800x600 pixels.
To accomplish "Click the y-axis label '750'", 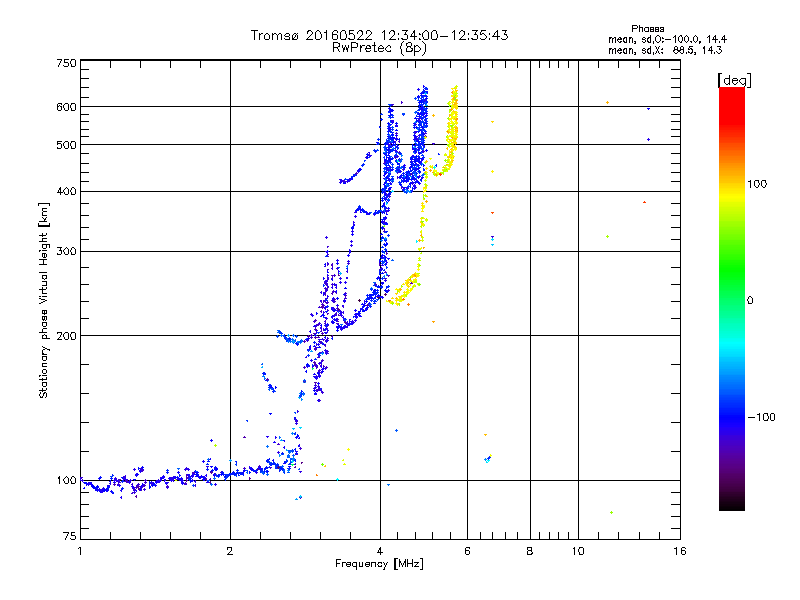I will [66, 64].
